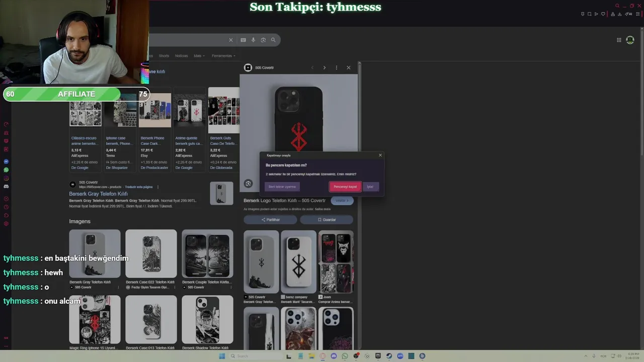Search by image with the lens icon
The width and height of the screenshot is (644, 362).
[263, 40]
